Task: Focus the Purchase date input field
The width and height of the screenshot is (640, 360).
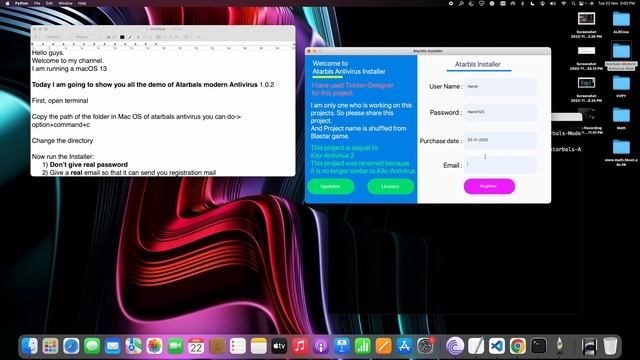Action: pyautogui.click(x=500, y=140)
